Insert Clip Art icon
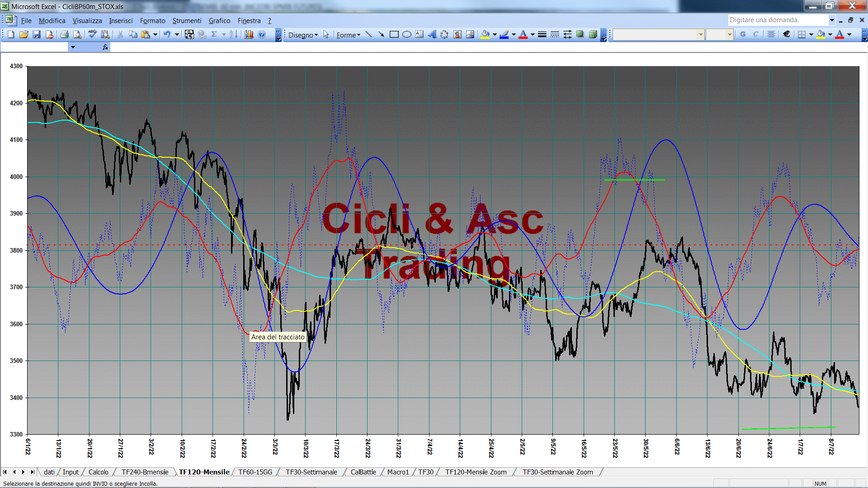Viewport: 868px width, 488px height. (x=457, y=34)
